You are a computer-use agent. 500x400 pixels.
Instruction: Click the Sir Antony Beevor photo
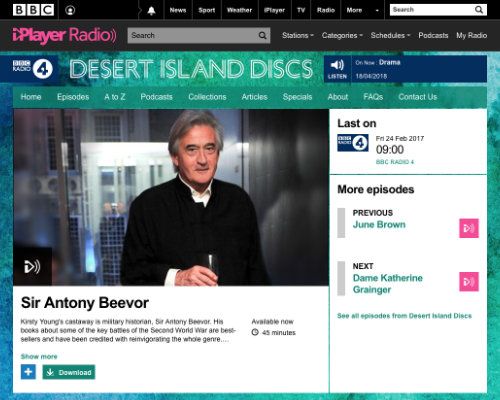(171, 197)
